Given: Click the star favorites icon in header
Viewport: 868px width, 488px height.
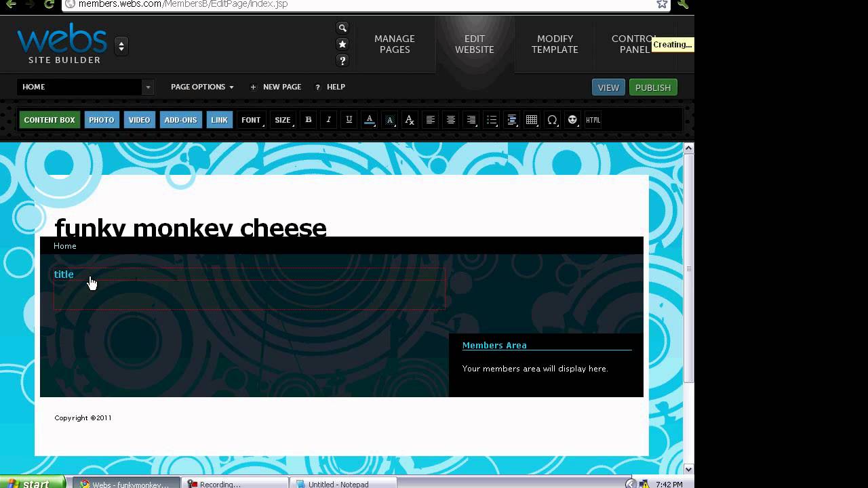Looking at the screenshot, I should coord(342,44).
